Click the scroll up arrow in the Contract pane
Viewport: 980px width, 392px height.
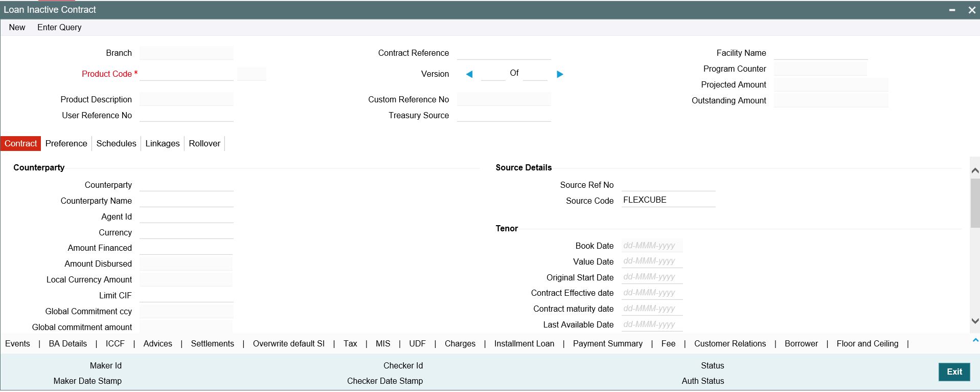pos(975,170)
